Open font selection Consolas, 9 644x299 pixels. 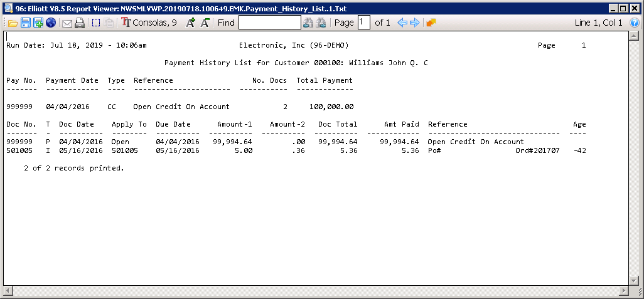[x=149, y=23]
